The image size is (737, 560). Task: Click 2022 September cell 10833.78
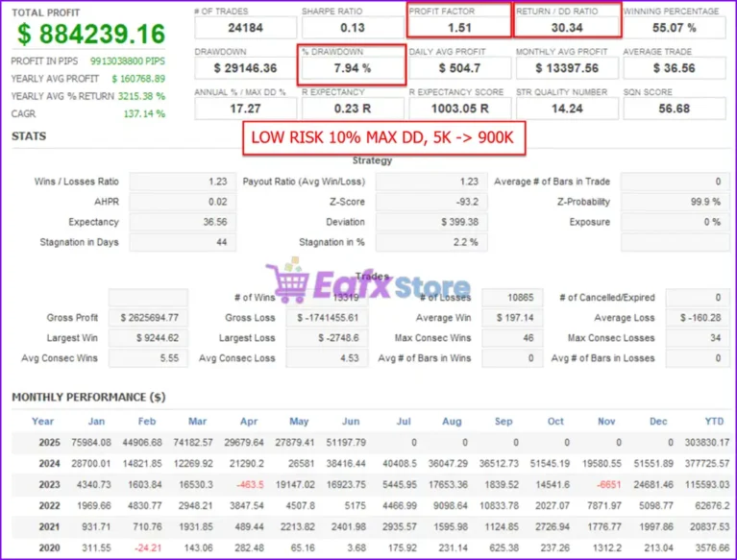[x=499, y=506]
